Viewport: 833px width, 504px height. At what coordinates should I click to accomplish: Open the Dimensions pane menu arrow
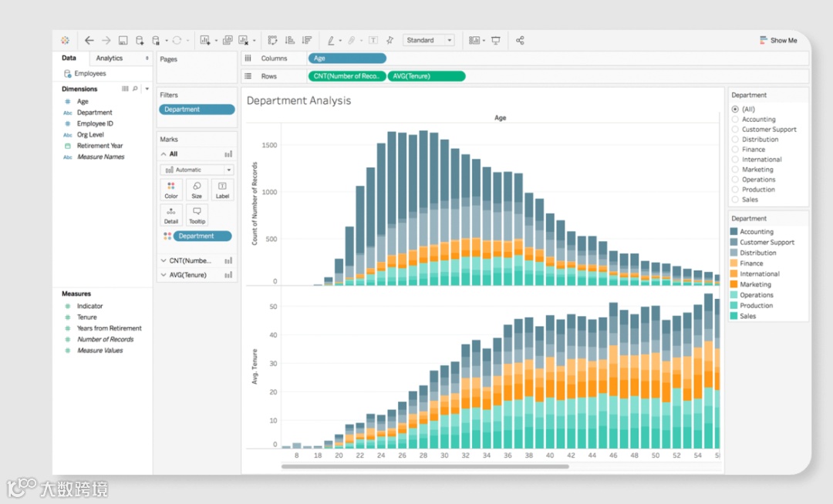pyautogui.click(x=147, y=89)
